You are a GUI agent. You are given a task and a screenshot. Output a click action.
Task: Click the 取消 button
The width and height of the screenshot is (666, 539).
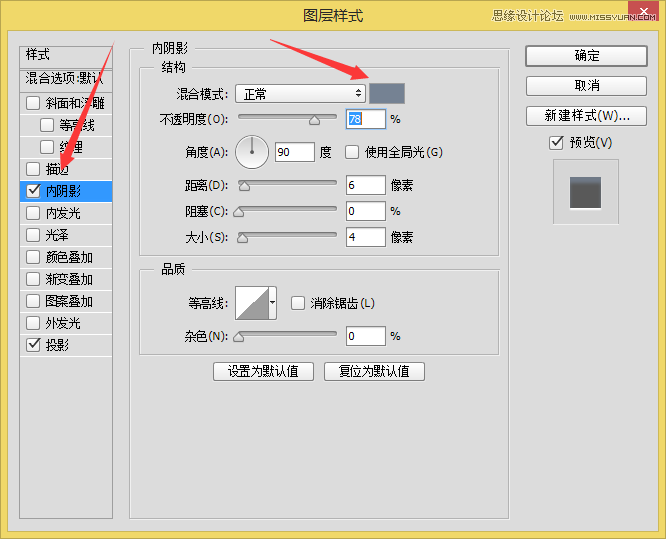(586, 86)
